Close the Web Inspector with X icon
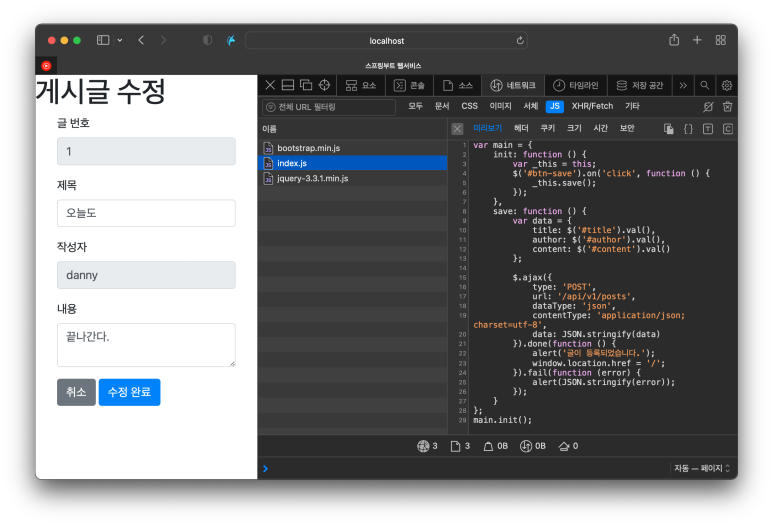The height and width of the screenshot is (526, 773). coord(270,85)
